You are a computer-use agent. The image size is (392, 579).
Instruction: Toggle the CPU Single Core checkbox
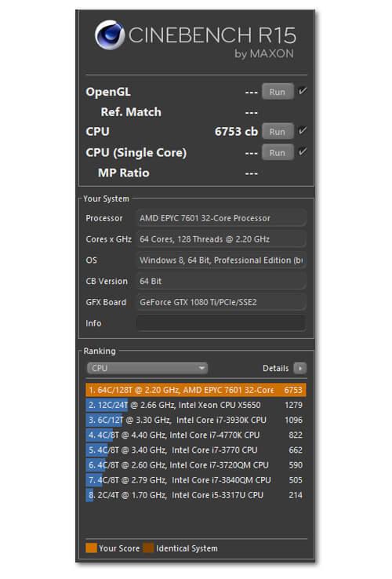[303, 151]
